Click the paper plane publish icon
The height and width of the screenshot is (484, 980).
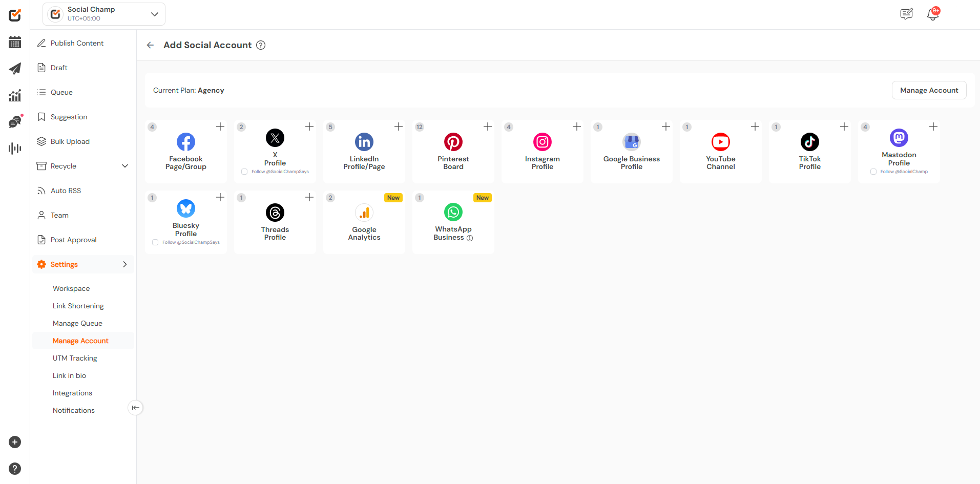coord(15,69)
